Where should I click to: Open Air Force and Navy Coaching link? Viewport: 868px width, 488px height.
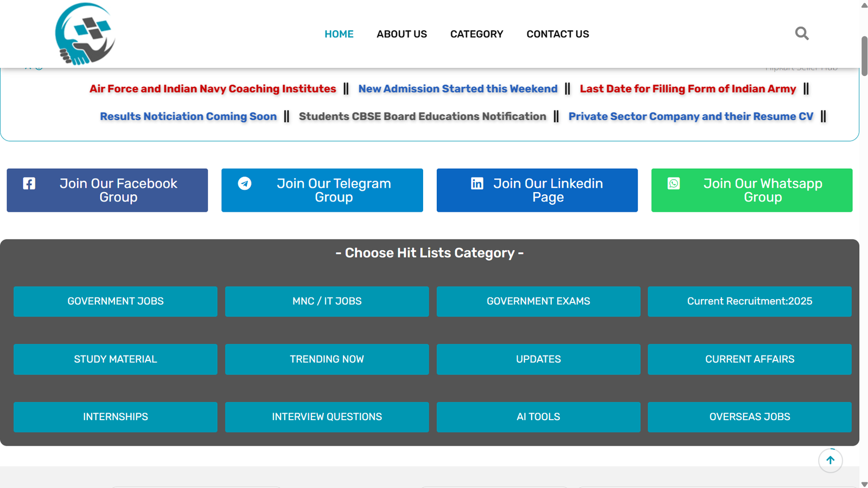point(213,88)
